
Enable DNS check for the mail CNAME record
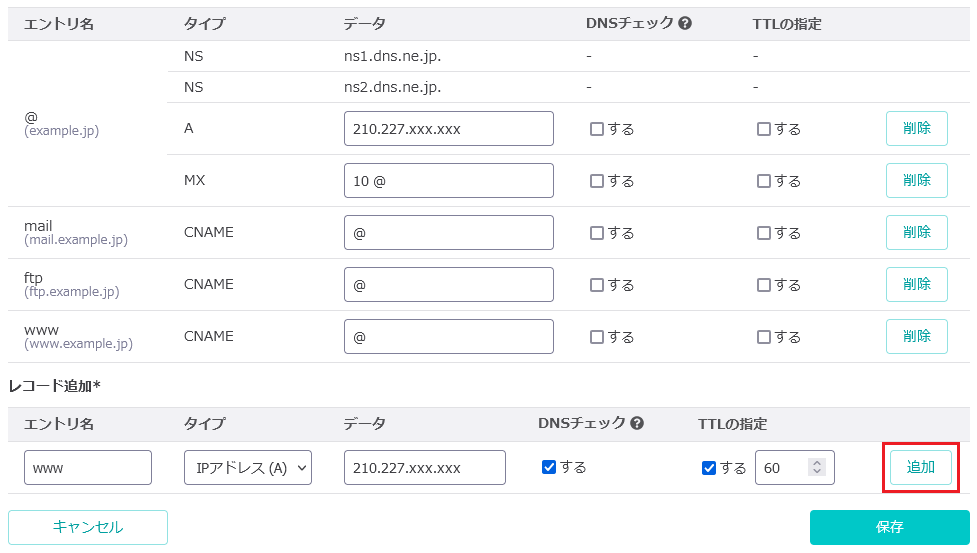tap(597, 233)
